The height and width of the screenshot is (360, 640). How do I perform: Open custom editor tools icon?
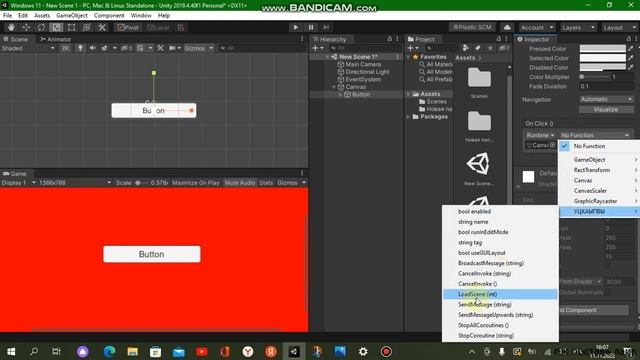click(102, 27)
